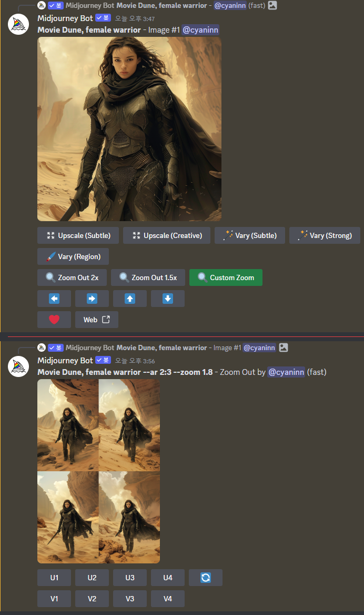Click Upscale (Creative) button
This screenshot has width=364, height=615.
pos(167,235)
